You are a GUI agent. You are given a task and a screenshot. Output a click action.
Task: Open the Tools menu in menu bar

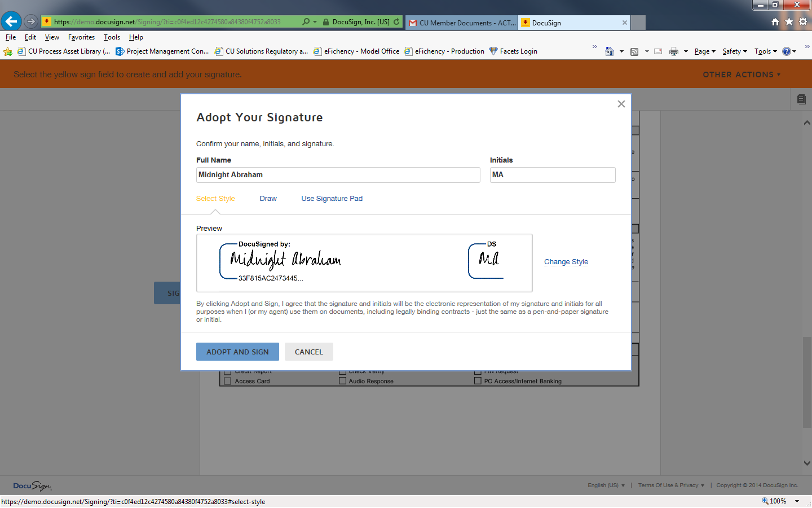click(x=112, y=37)
